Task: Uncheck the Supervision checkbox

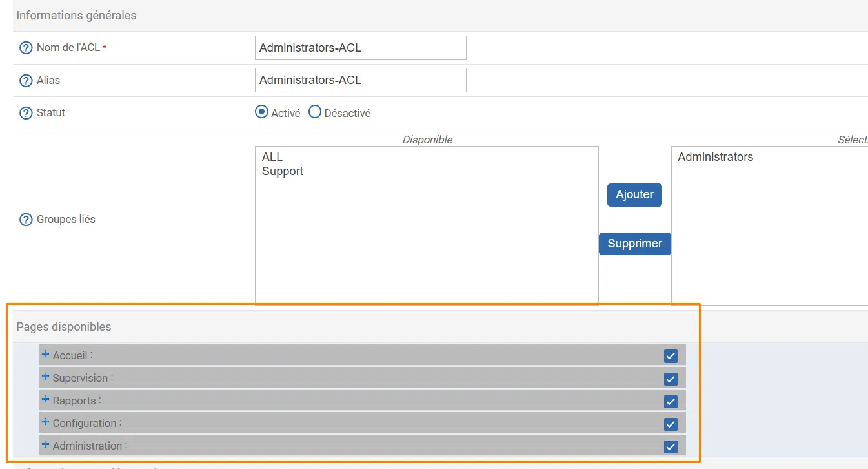Action: [671, 379]
